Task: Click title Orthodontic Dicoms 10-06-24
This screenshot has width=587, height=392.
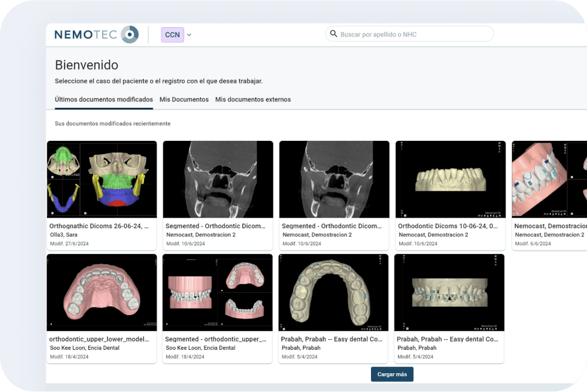Action: [x=448, y=226]
